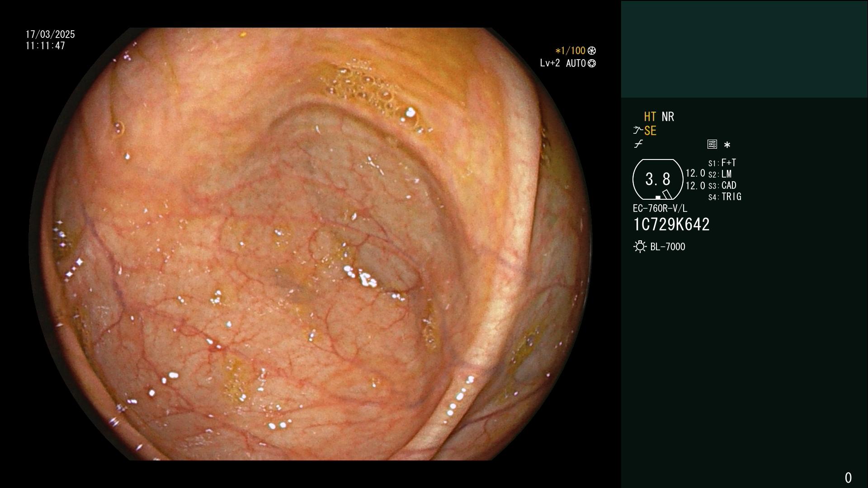Click the scope model EC-760R-V/L text
The width and height of the screenshot is (868, 488).
(660, 208)
